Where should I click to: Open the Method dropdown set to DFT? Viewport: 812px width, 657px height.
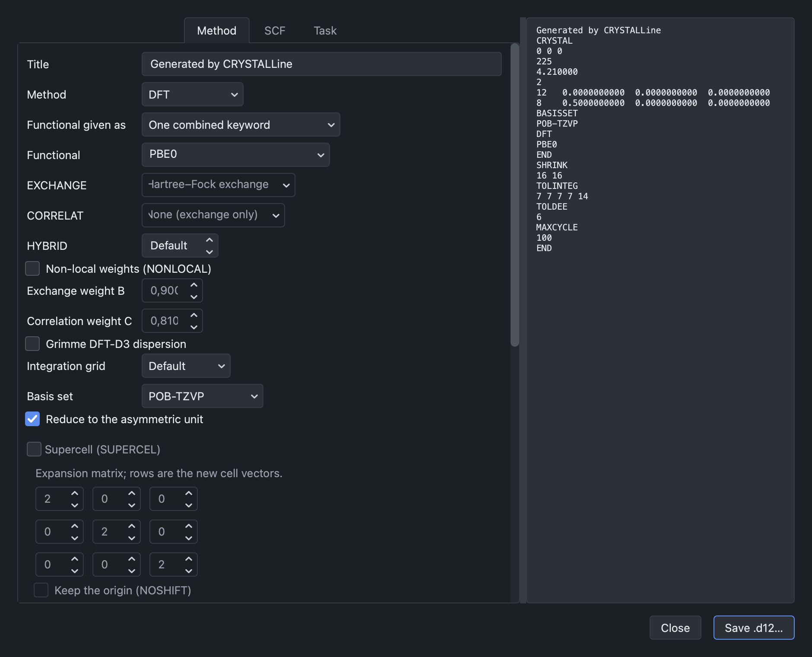click(193, 94)
